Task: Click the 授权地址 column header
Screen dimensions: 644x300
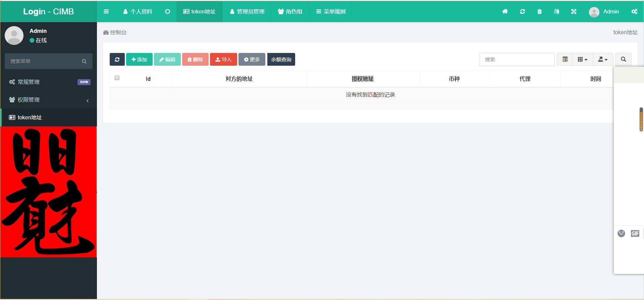Action: [x=363, y=79]
